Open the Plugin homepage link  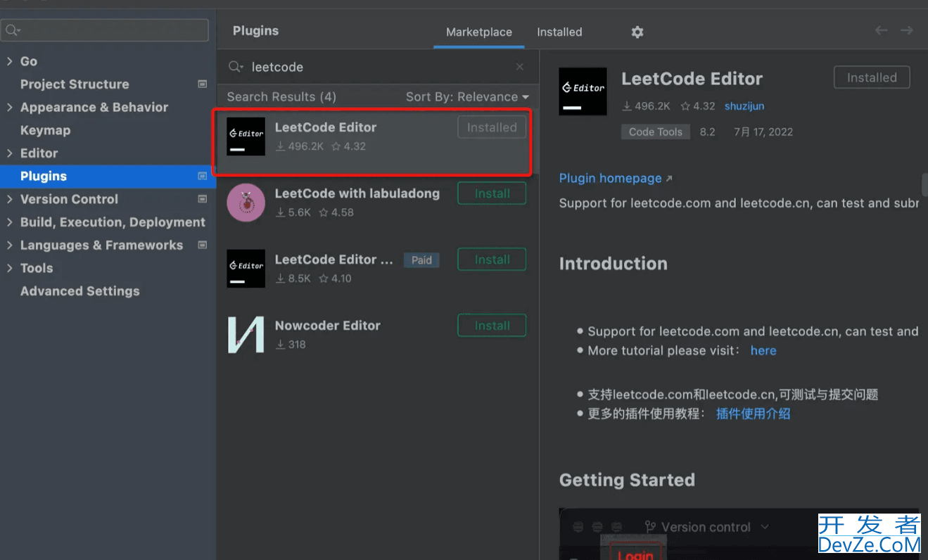click(610, 179)
